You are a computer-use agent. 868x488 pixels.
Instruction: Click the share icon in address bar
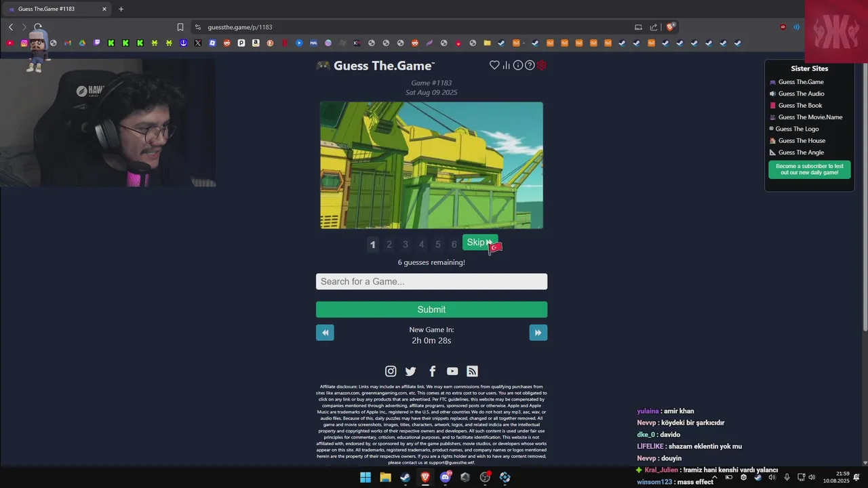point(654,27)
